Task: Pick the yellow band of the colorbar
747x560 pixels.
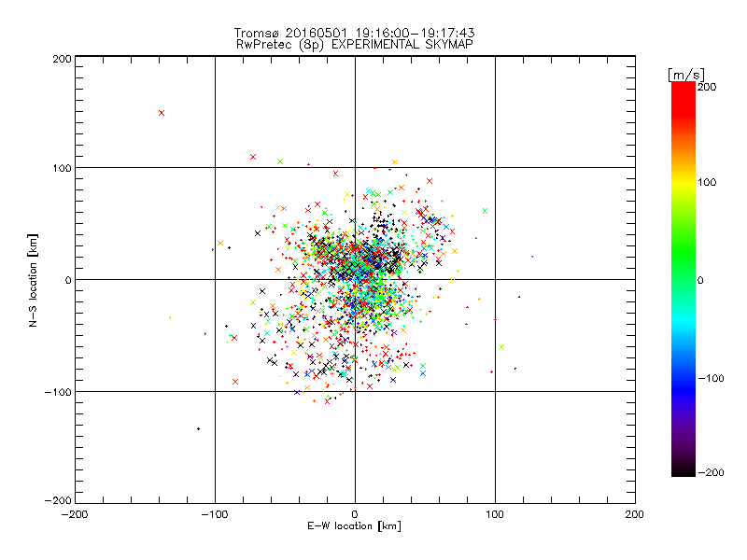Action: pos(684,182)
